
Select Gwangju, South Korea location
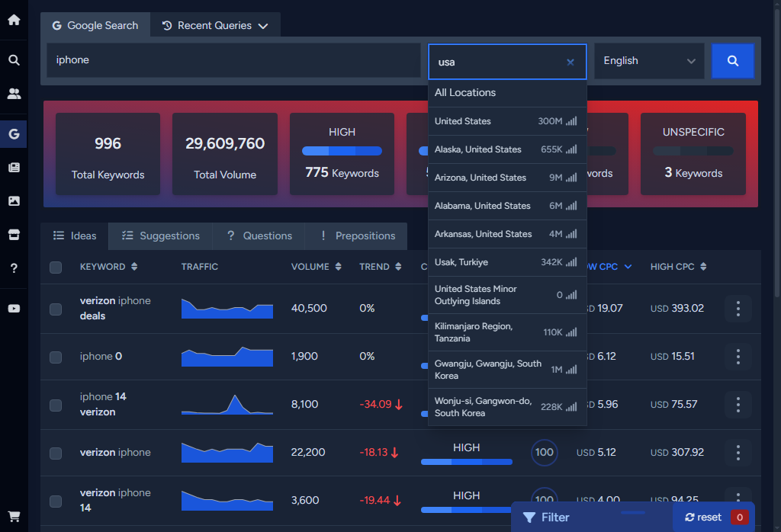click(507, 370)
